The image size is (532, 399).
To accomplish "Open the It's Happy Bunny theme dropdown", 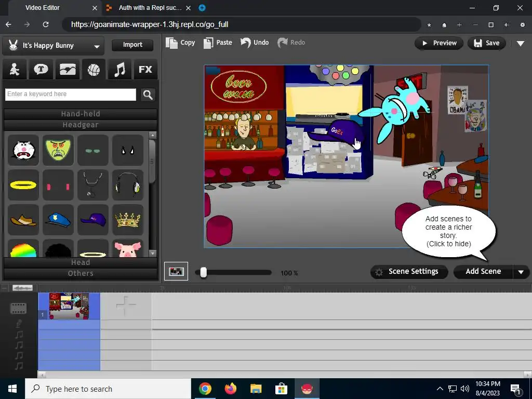I will 53,46.
